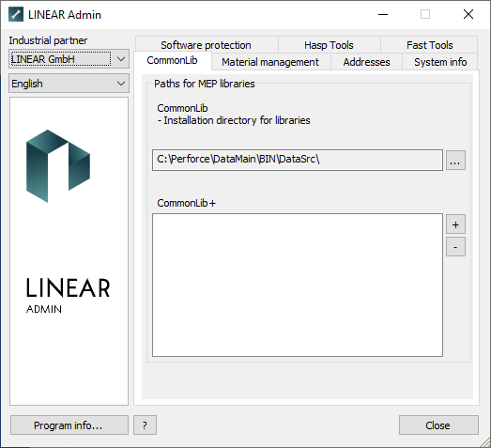Go to the Fast Tools tab
491x448 pixels.
[429, 45]
